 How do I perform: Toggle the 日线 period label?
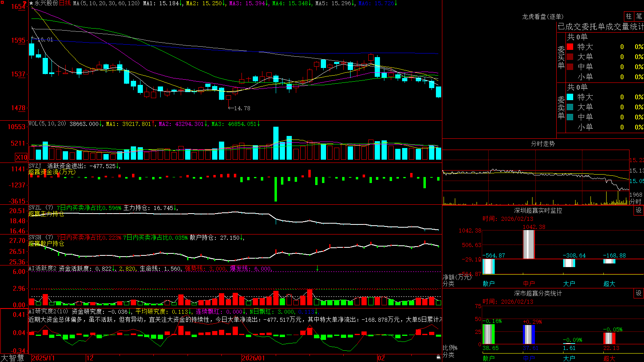(x=65, y=3)
